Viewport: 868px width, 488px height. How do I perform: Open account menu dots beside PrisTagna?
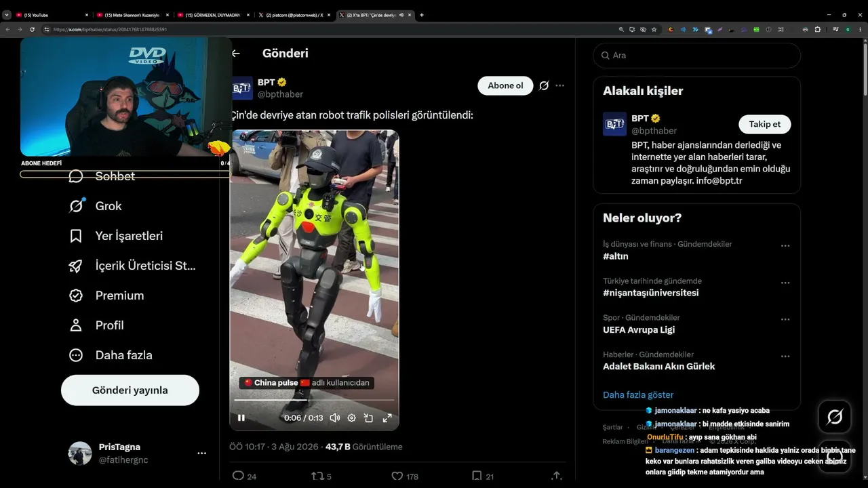pos(201,453)
